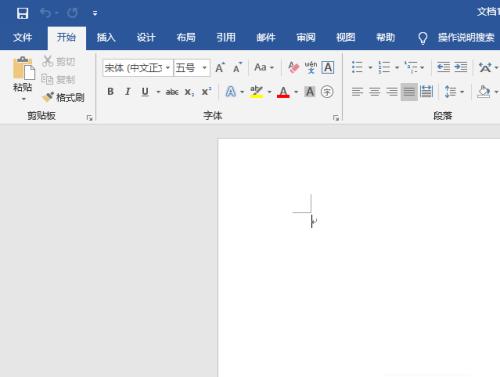Expand the Change Case Aa dropdown
The width and height of the screenshot is (500, 377).
coord(264,68)
